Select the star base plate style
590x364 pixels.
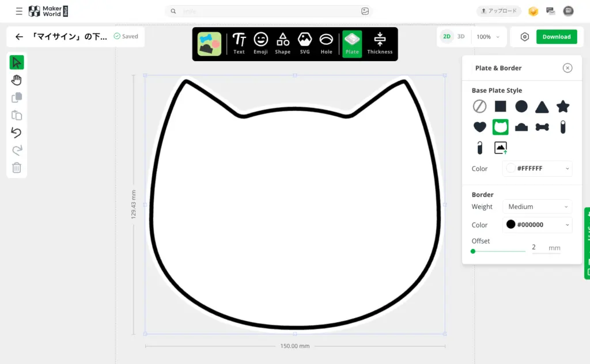coord(563,107)
